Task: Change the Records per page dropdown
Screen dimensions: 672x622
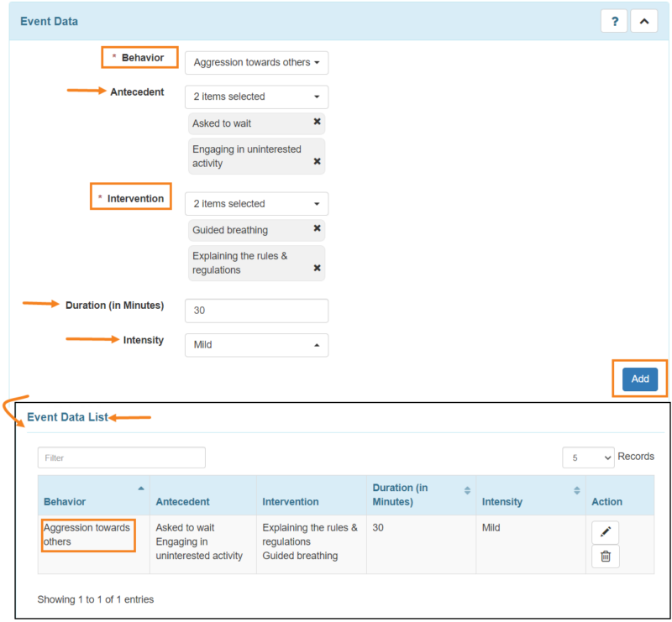Action: (x=588, y=457)
